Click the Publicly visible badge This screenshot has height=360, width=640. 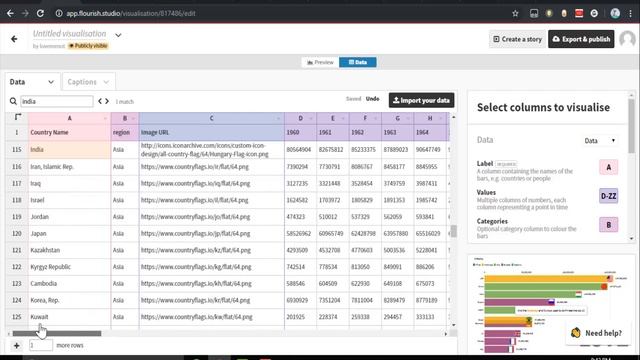88,46
